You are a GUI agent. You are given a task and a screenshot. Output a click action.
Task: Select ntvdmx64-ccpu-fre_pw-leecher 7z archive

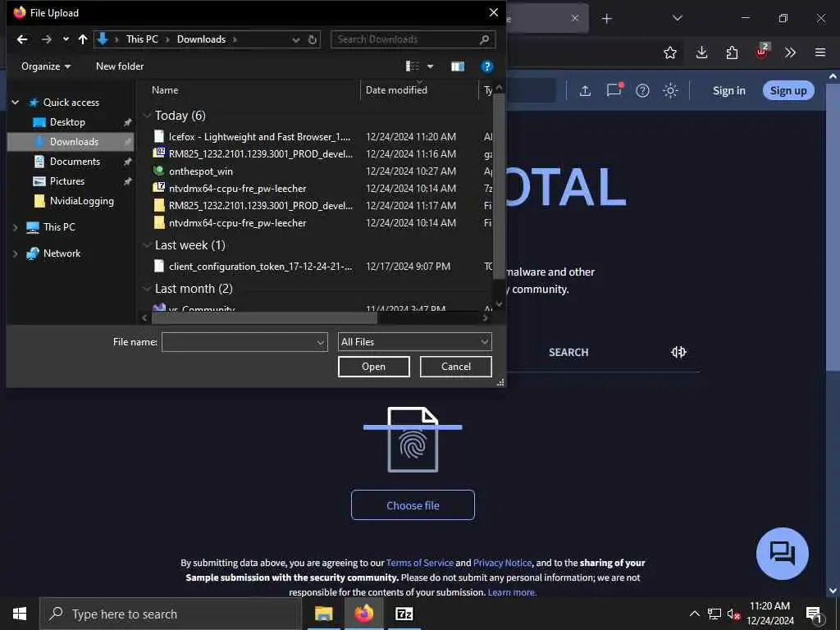[237, 189]
